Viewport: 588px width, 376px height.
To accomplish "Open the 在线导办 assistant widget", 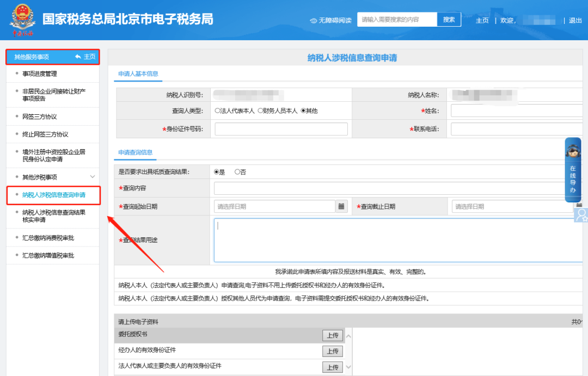I will (x=573, y=170).
